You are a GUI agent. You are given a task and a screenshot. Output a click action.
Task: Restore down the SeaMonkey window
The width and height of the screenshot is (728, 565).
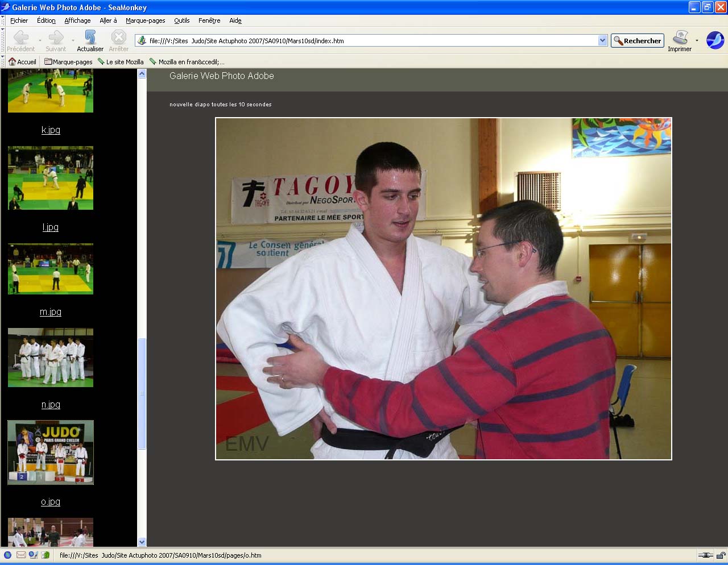pos(708,7)
